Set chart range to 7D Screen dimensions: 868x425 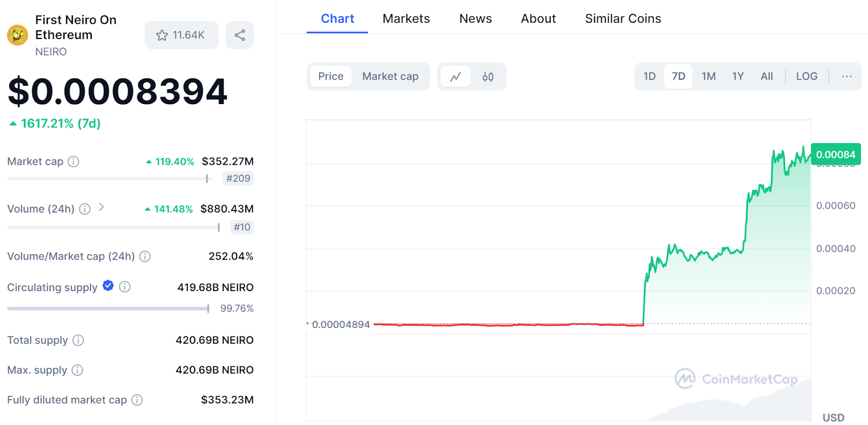[678, 76]
